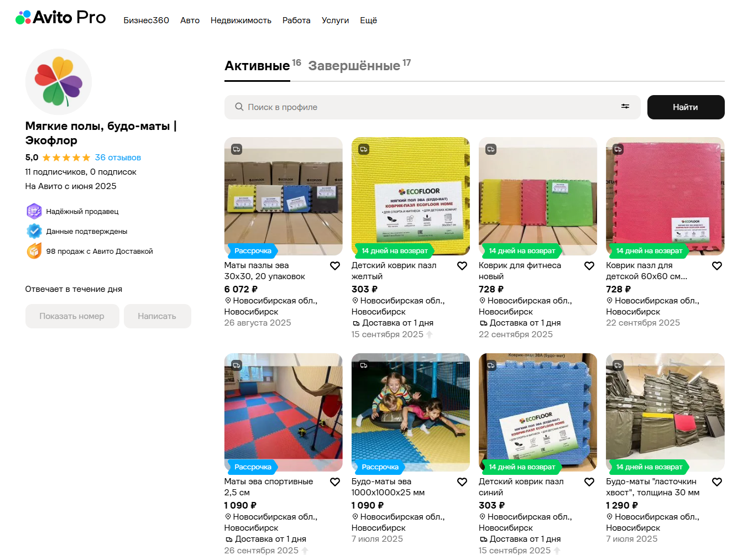Open the 36 отзывов reviews link
This screenshot has height=560, width=748.
pyautogui.click(x=118, y=158)
